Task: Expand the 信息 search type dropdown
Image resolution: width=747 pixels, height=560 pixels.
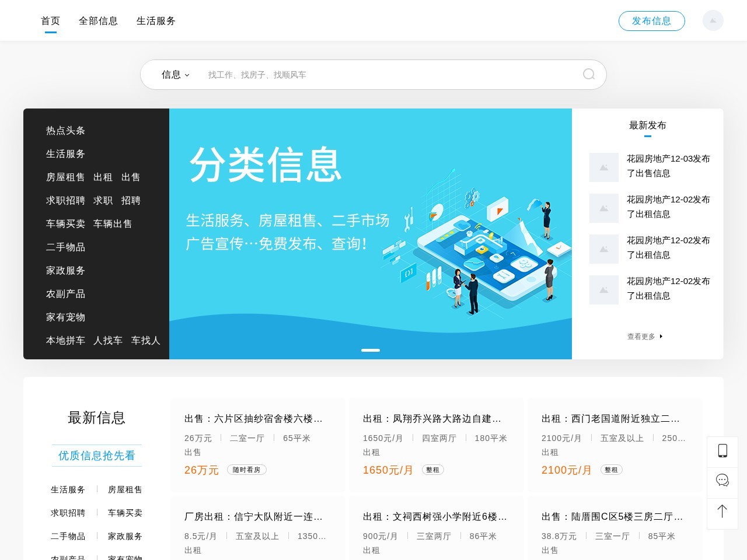Action: (175, 75)
